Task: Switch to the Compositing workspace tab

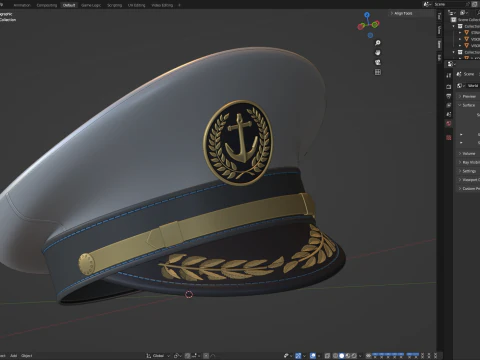Action: 47,5
